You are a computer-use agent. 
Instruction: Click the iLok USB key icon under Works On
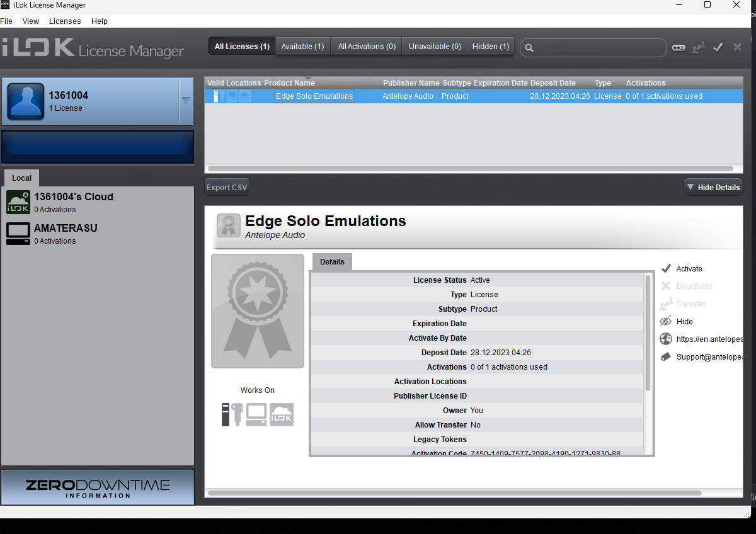coord(238,414)
